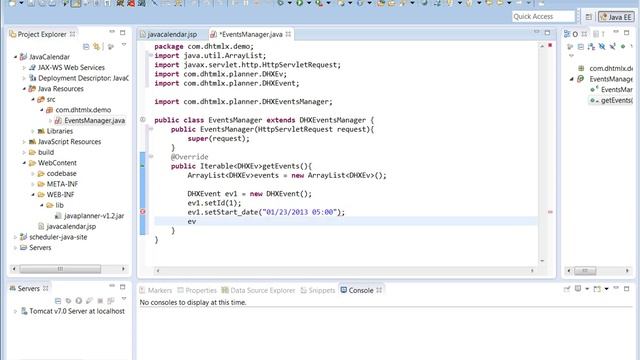Image resolution: width=640 pixels, height=360 pixels.
Task: Open the Java EE perspective
Action: [x=616, y=17]
